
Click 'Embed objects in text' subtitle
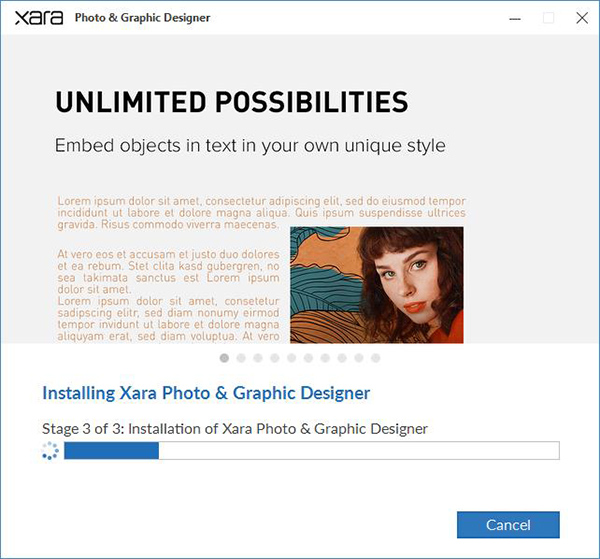pyautogui.click(x=250, y=146)
